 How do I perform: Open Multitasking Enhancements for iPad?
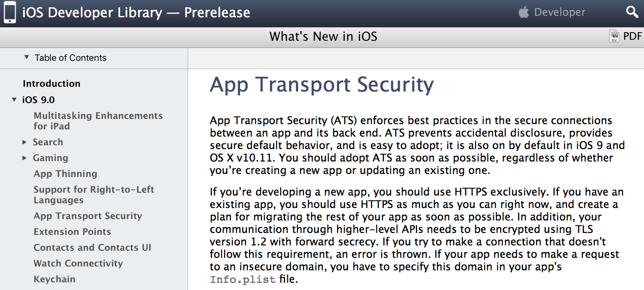tap(98, 121)
